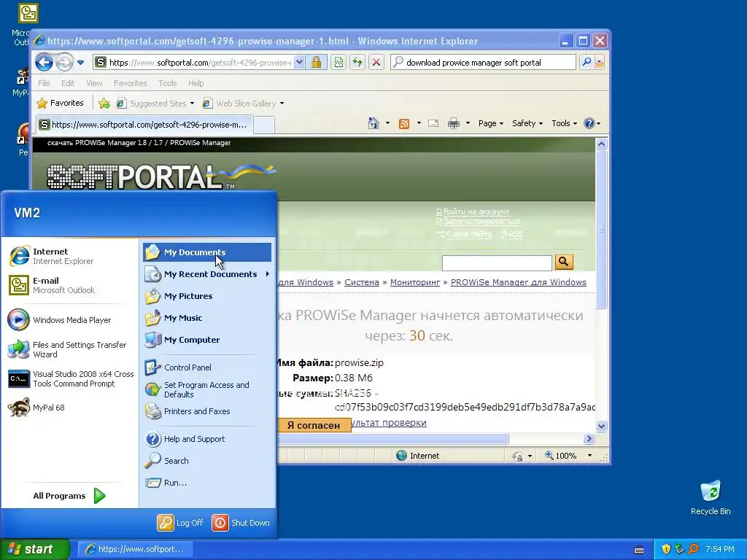Viewport: 747px width, 560px height.
Task: Open the Run... dialog
Action: 207,483
